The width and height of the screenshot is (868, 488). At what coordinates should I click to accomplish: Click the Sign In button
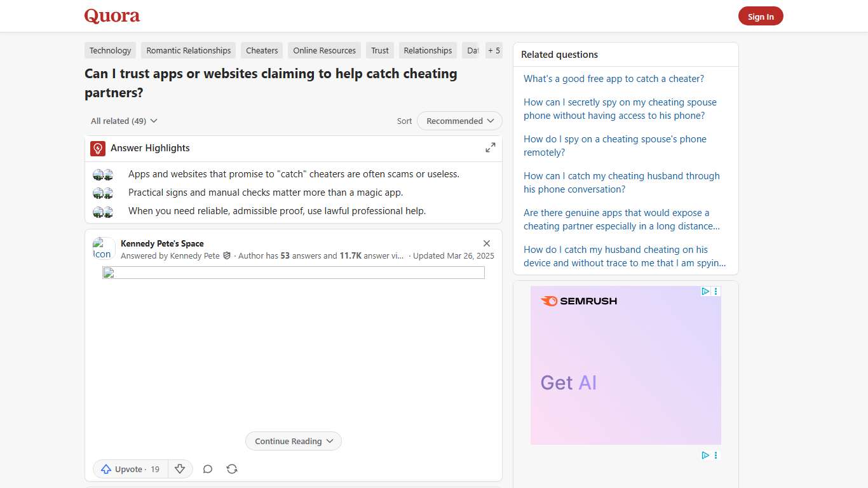pos(761,16)
